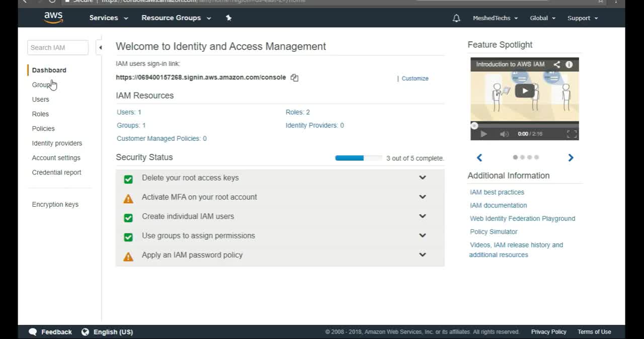Click the Feedback speech bubble icon
The height and width of the screenshot is (339, 644).
[x=33, y=331]
